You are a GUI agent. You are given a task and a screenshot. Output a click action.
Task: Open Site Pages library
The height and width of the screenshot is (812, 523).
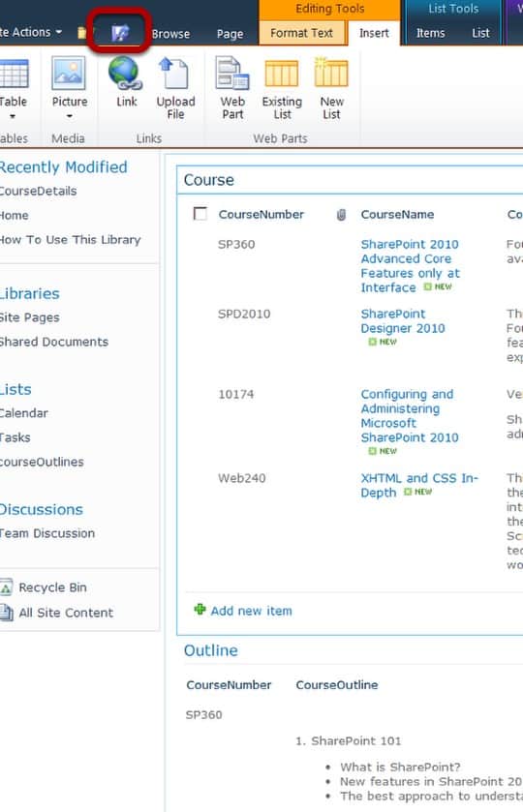tap(30, 317)
